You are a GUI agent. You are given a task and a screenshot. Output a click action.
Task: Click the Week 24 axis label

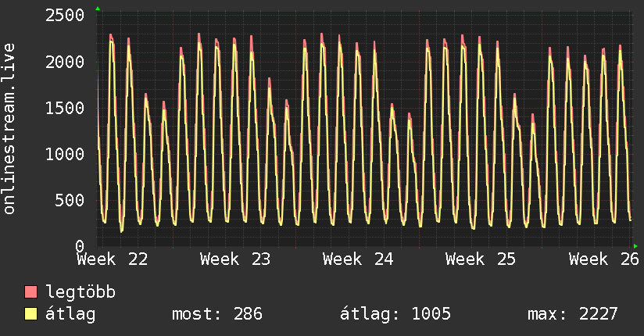click(358, 259)
